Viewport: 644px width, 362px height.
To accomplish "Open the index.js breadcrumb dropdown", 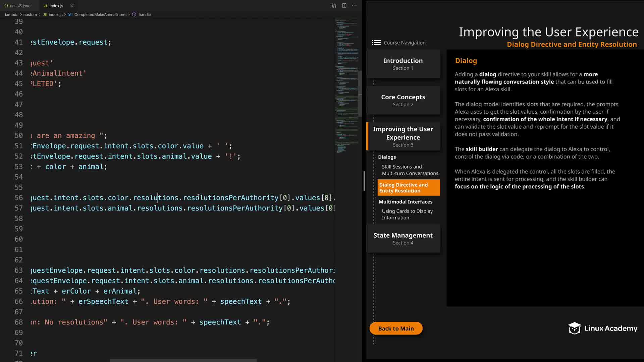I will (55, 15).
